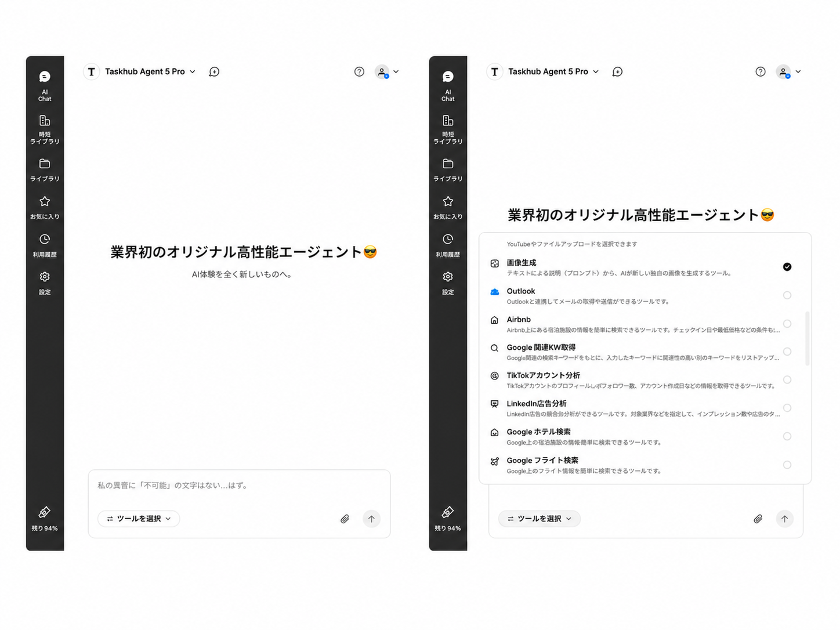Open AI Chat in right window sidebar
The width and height of the screenshot is (840, 630).
point(448,86)
